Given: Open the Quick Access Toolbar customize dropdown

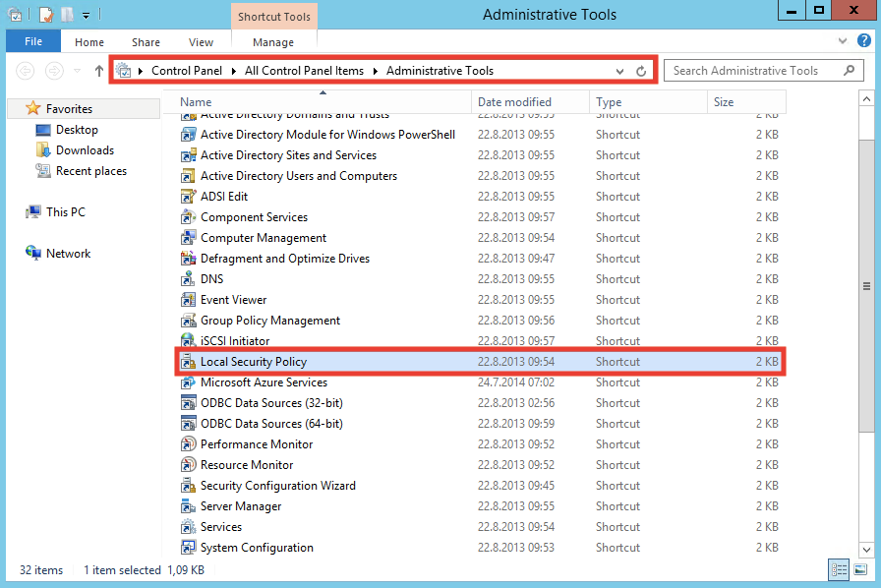Looking at the screenshot, I should click(87, 15).
